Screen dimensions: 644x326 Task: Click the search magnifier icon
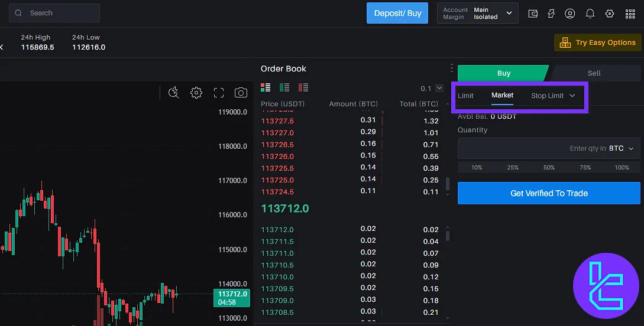pyautogui.click(x=18, y=13)
